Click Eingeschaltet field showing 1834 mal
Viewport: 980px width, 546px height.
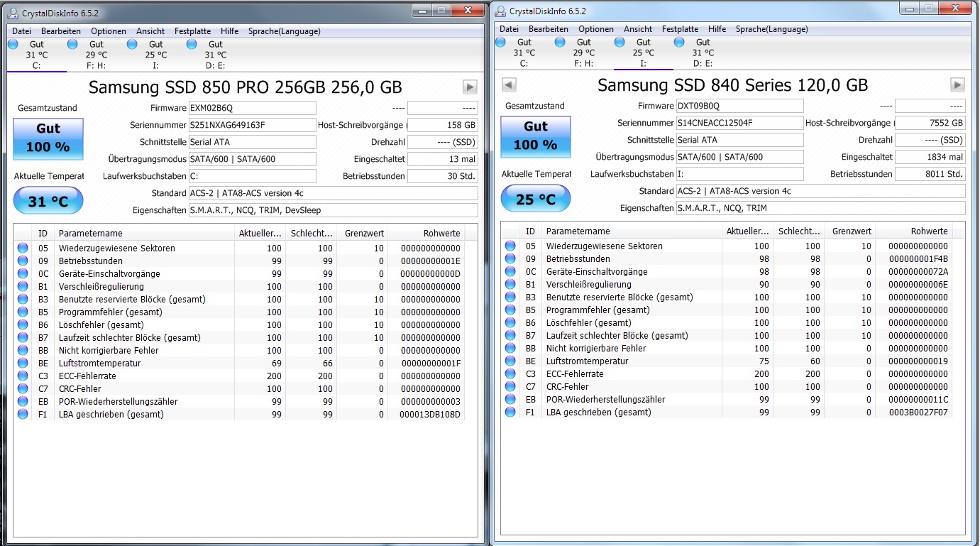[930, 157]
